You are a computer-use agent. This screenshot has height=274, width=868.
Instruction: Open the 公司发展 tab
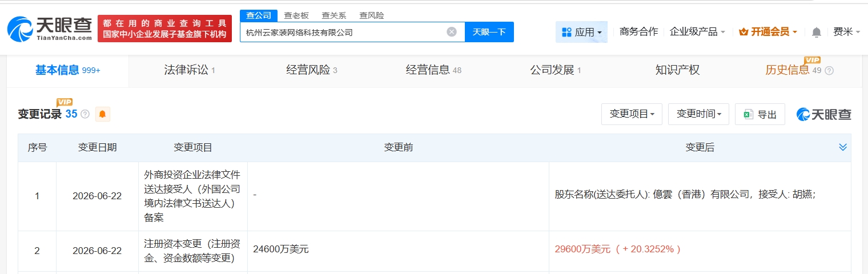pyautogui.click(x=556, y=70)
